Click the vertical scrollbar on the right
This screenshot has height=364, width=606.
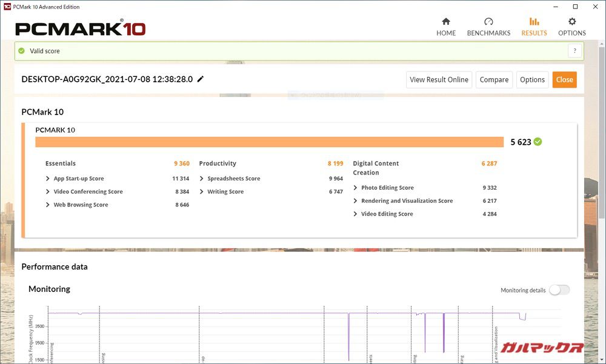pos(602,182)
